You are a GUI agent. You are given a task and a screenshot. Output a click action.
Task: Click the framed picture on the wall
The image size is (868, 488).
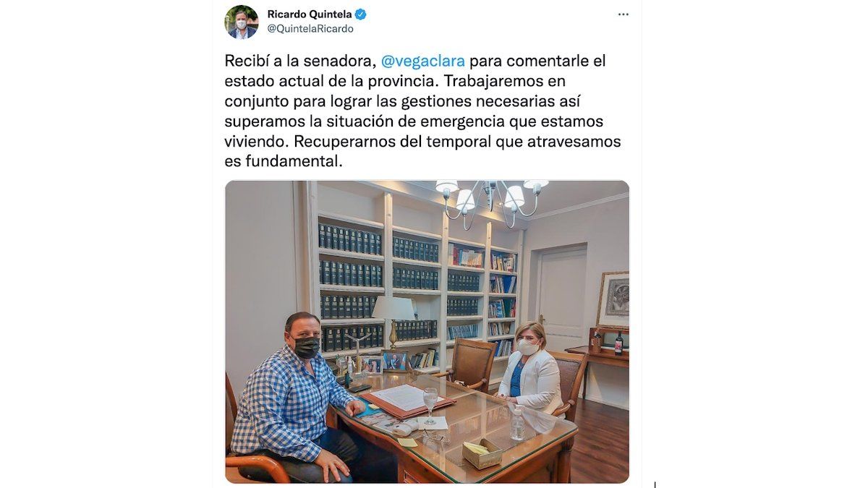(x=613, y=299)
